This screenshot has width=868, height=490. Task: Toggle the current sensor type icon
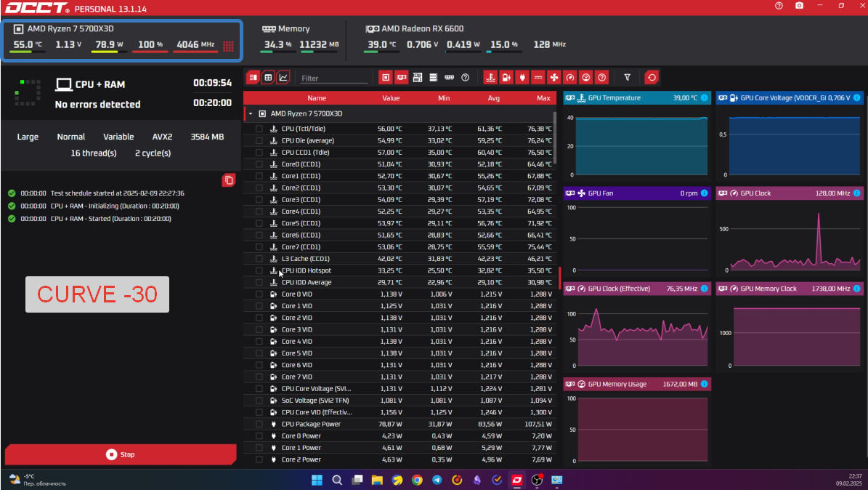coord(538,78)
